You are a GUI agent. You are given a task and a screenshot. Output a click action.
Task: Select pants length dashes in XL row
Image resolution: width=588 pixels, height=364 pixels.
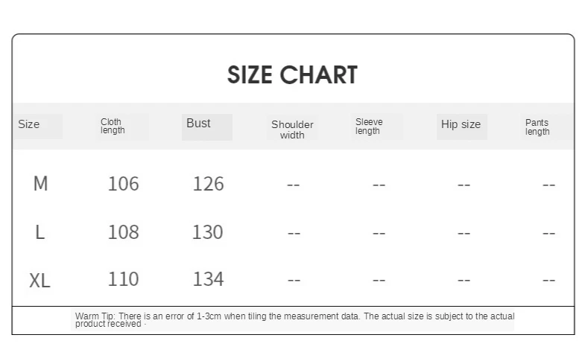[x=549, y=280]
